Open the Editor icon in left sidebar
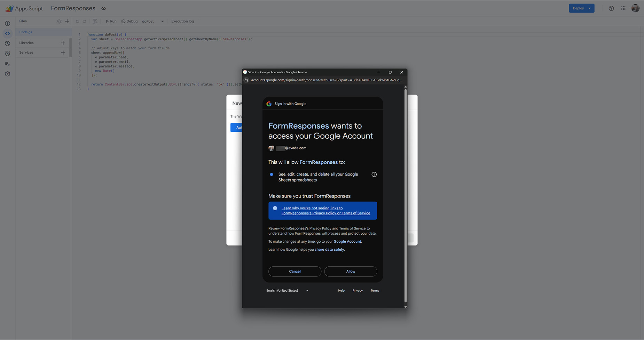 point(8,34)
